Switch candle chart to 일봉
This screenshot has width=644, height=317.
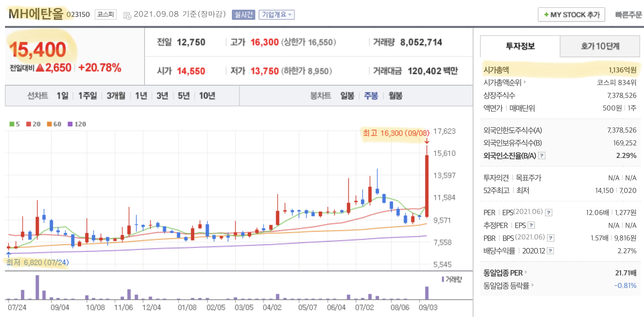(347, 96)
